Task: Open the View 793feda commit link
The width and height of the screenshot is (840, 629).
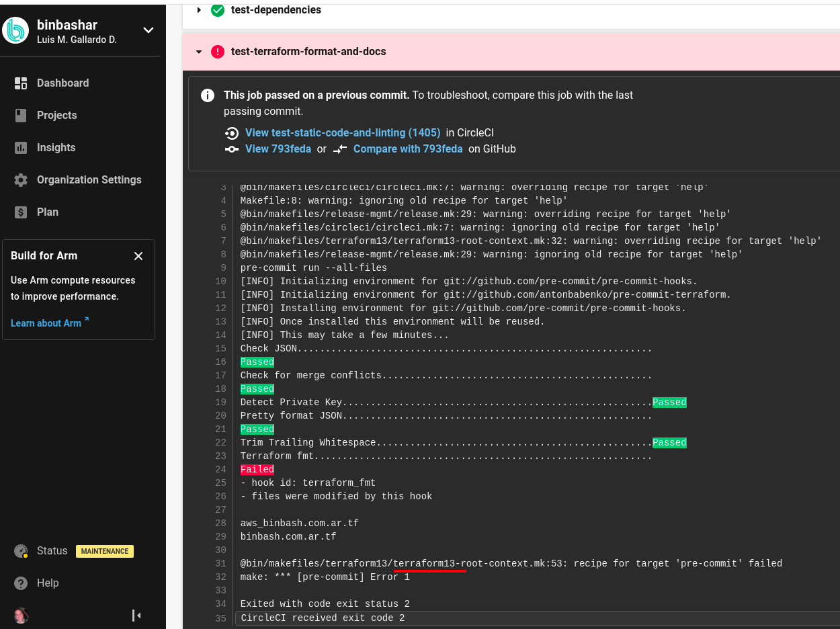Action: (x=278, y=149)
